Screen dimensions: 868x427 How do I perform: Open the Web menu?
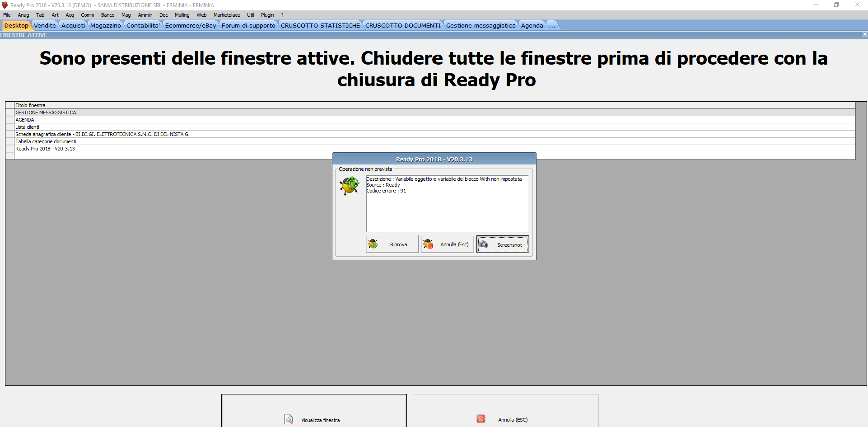(201, 15)
